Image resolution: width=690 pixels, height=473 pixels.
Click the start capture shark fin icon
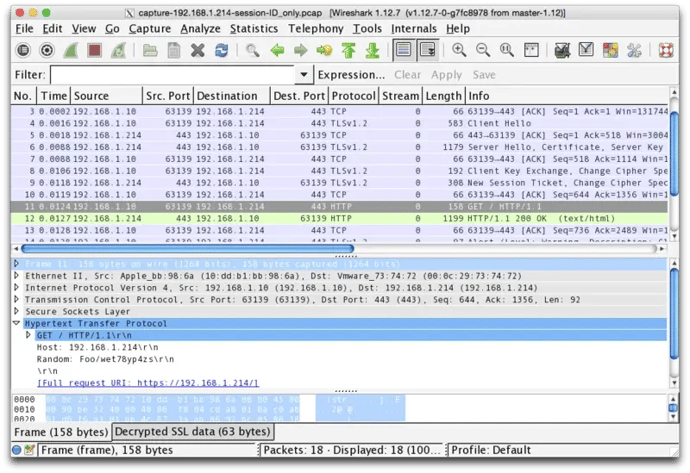click(71, 50)
